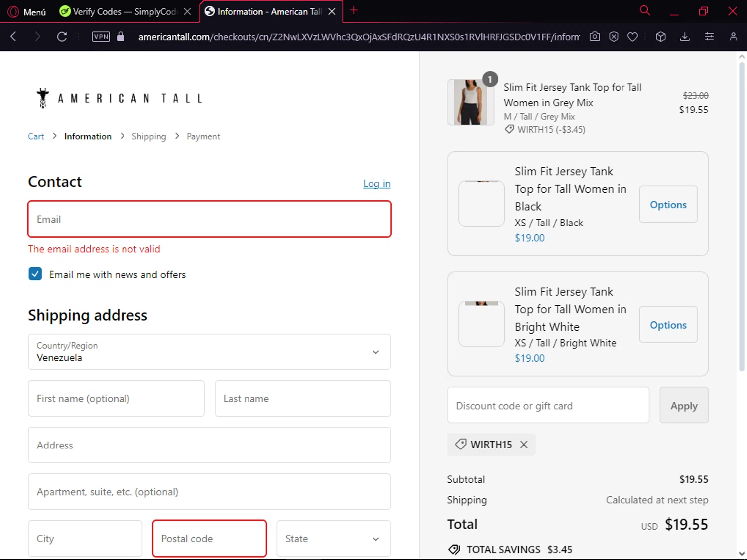Viewport: 747px width, 560px height.
Task: Take a snapshot with camera icon
Action: (595, 36)
